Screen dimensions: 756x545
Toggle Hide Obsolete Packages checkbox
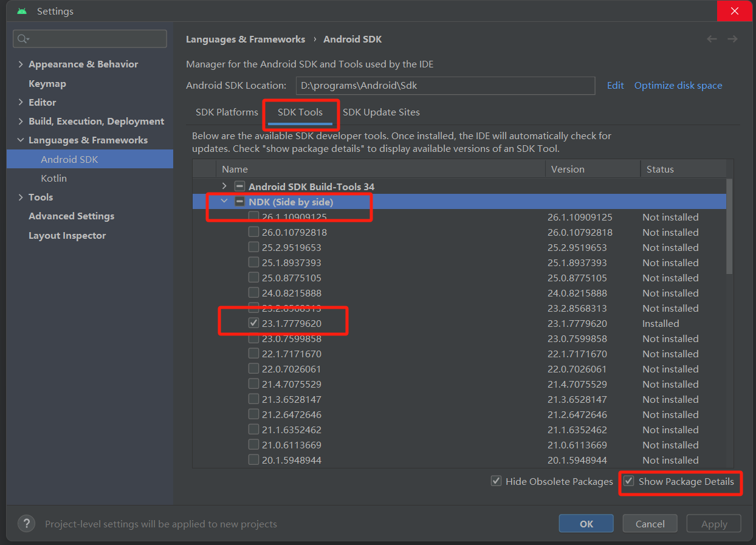[x=497, y=481]
